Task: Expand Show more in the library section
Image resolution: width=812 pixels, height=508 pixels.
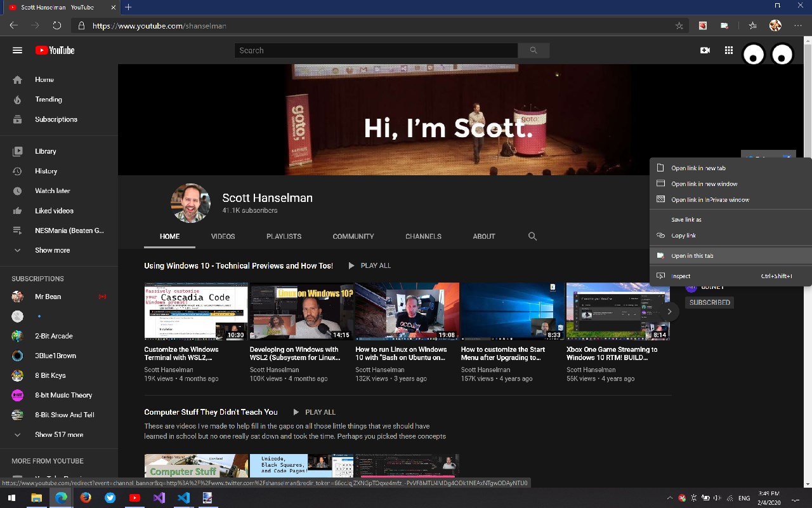Action: tap(52, 250)
